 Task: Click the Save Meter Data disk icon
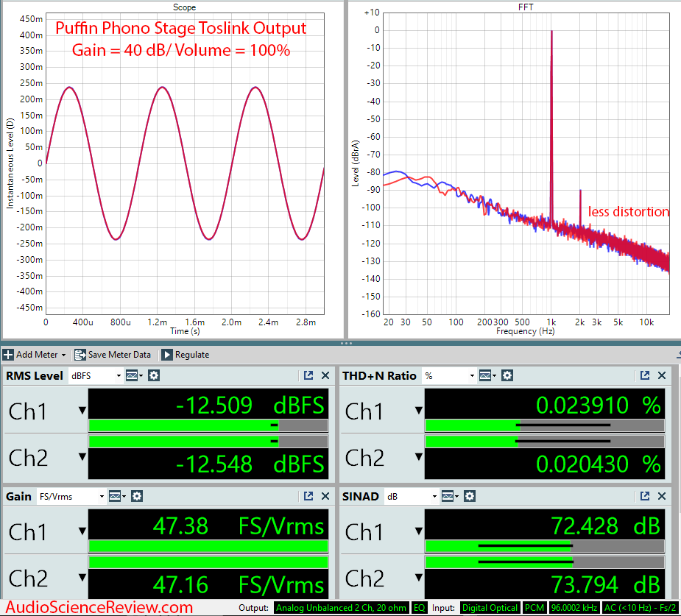(x=80, y=355)
